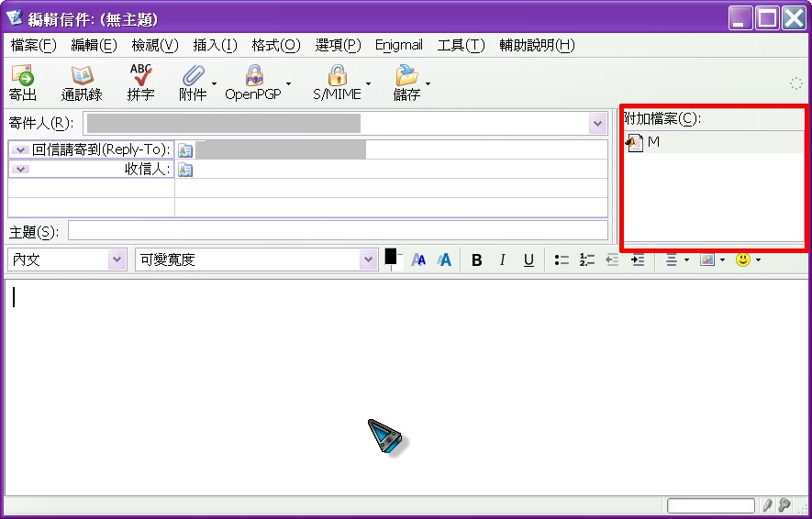
Task: Minimize the compose window
Action: 740,18
